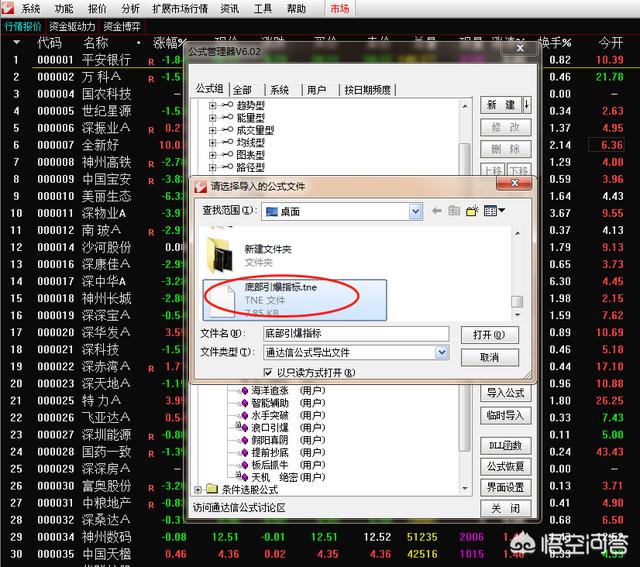This screenshot has width=640, height=567.
Task: Create a new folder via toolbar icon
Action: coord(472,211)
